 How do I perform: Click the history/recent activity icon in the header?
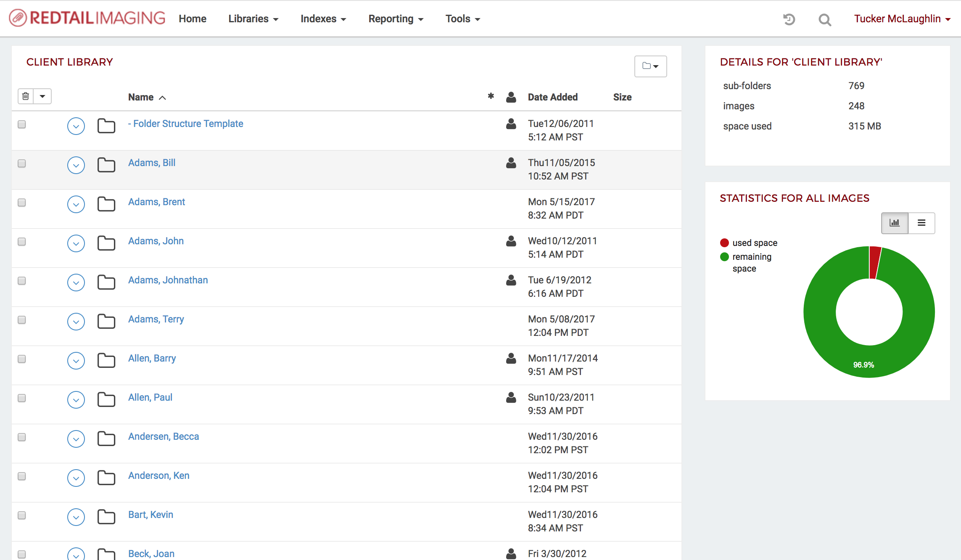(789, 19)
